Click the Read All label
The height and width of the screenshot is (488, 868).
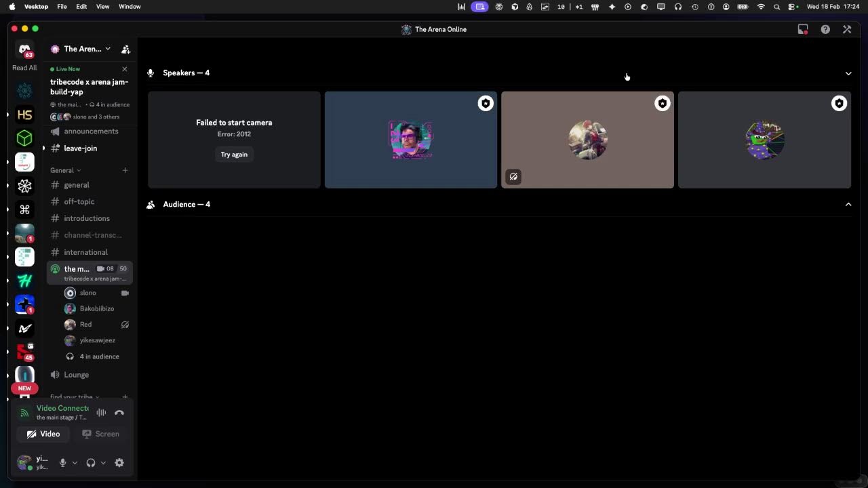pyautogui.click(x=24, y=68)
